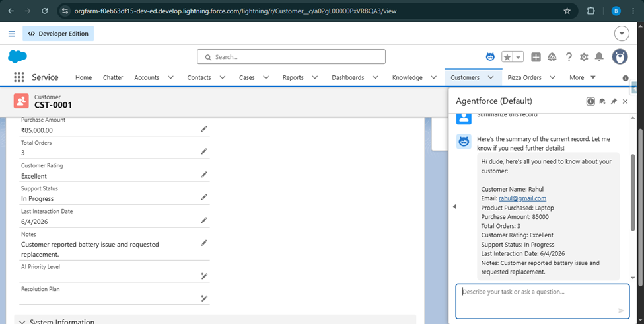
Task: Switch to the Contacts tab
Action: point(199,77)
